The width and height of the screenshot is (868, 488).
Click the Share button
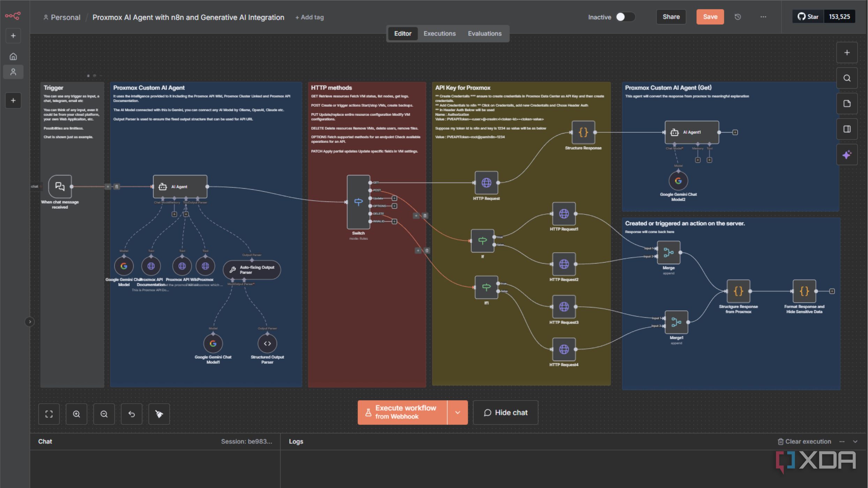(x=671, y=17)
